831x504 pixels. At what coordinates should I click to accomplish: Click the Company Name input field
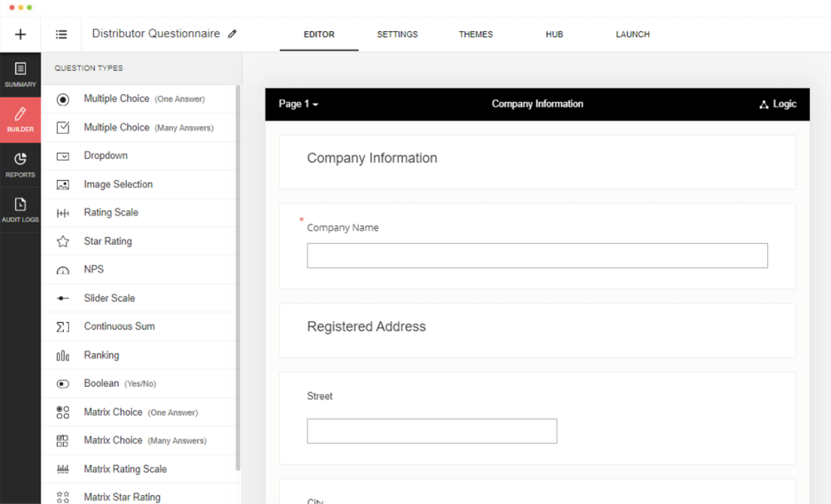537,256
